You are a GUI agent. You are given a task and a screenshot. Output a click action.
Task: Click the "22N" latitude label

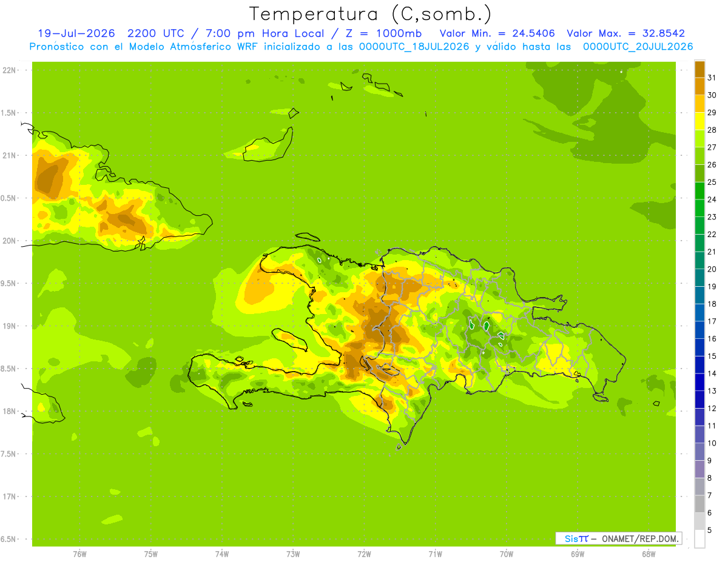8,70
